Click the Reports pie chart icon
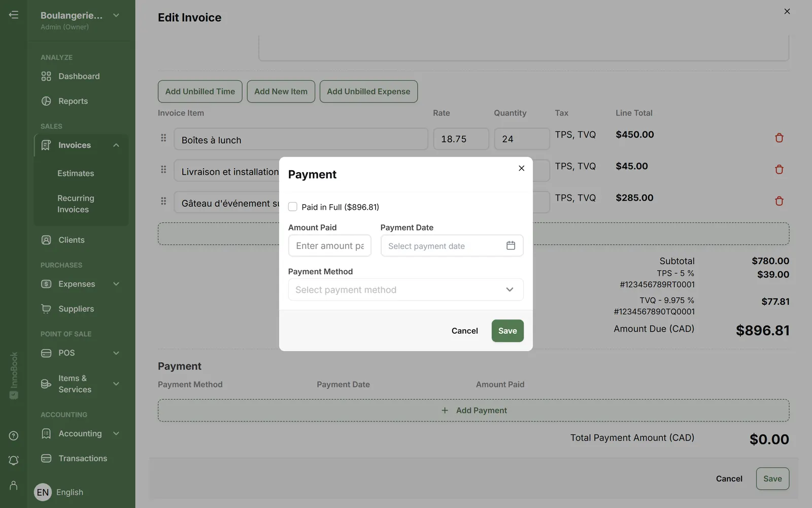Image resolution: width=812 pixels, height=508 pixels. [46, 101]
